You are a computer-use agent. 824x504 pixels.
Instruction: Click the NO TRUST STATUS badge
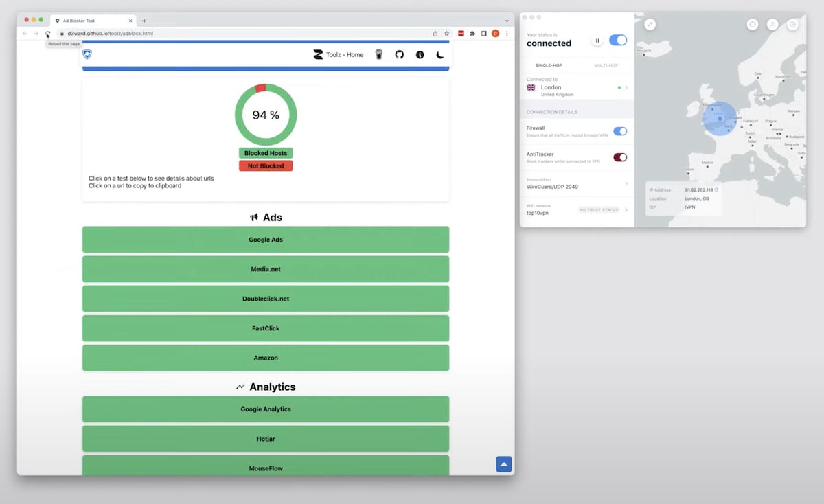tap(599, 209)
